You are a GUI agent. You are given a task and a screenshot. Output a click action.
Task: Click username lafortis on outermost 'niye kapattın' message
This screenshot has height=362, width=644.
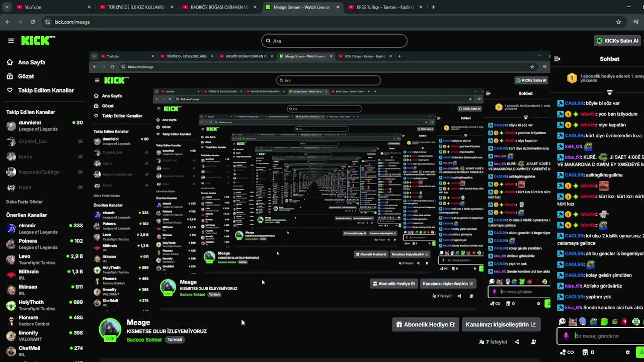[589, 125]
